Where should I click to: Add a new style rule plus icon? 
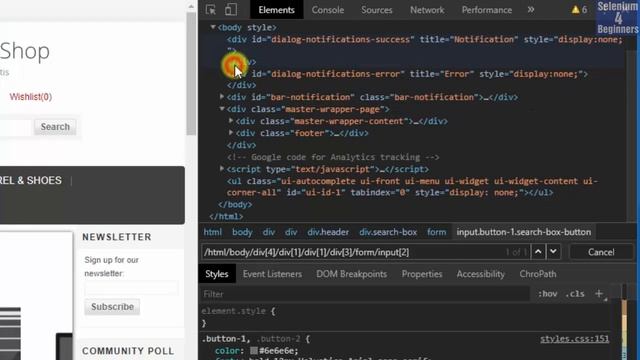tap(599, 293)
